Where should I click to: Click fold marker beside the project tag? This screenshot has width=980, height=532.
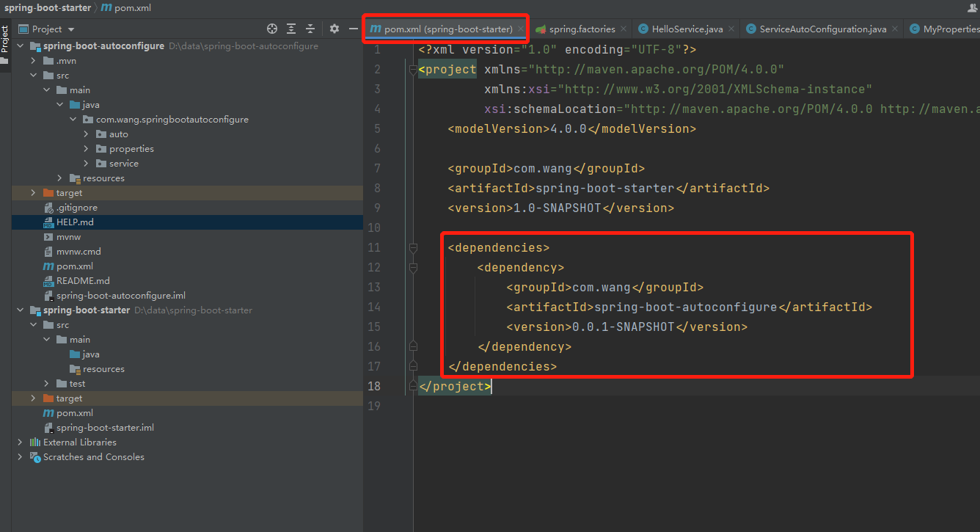point(413,70)
